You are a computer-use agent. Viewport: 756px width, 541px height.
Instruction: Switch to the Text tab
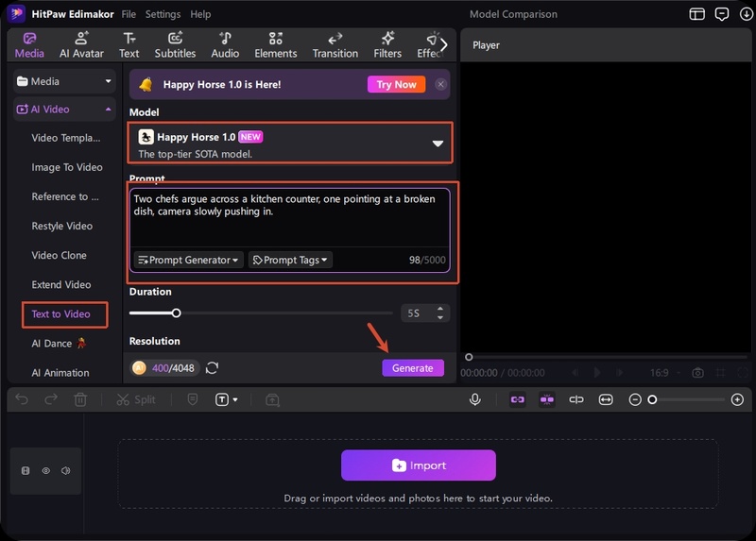pyautogui.click(x=129, y=45)
